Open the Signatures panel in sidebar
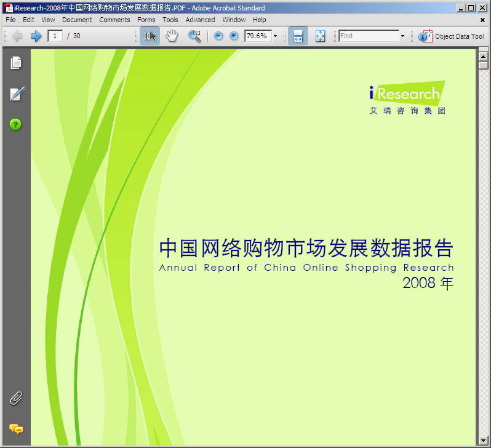 tap(16, 94)
